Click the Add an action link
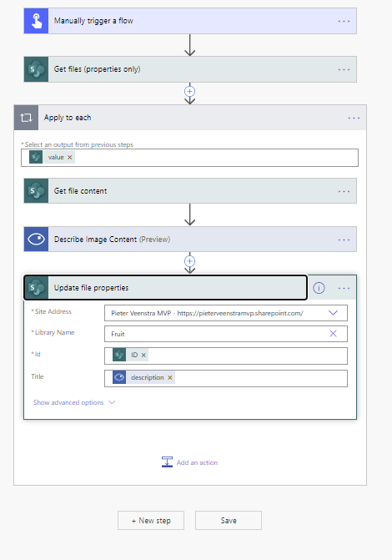The image size is (392, 560). coord(197,462)
